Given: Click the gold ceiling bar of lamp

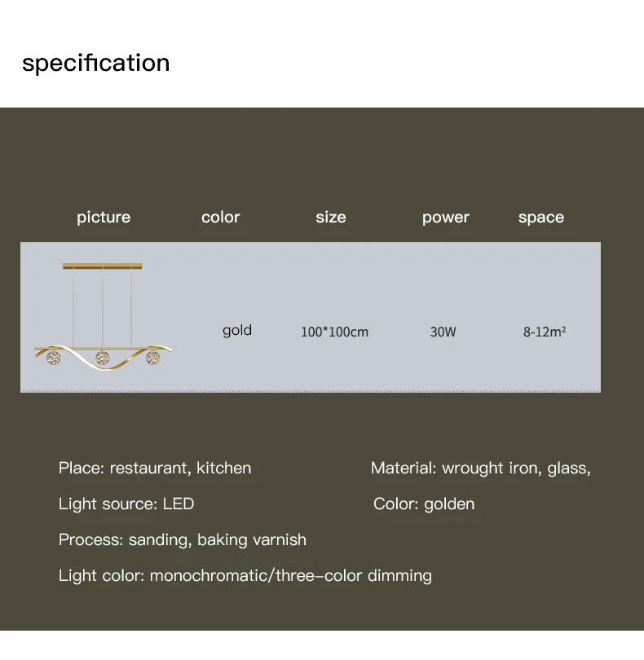Looking at the screenshot, I should [x=103, y=266].
